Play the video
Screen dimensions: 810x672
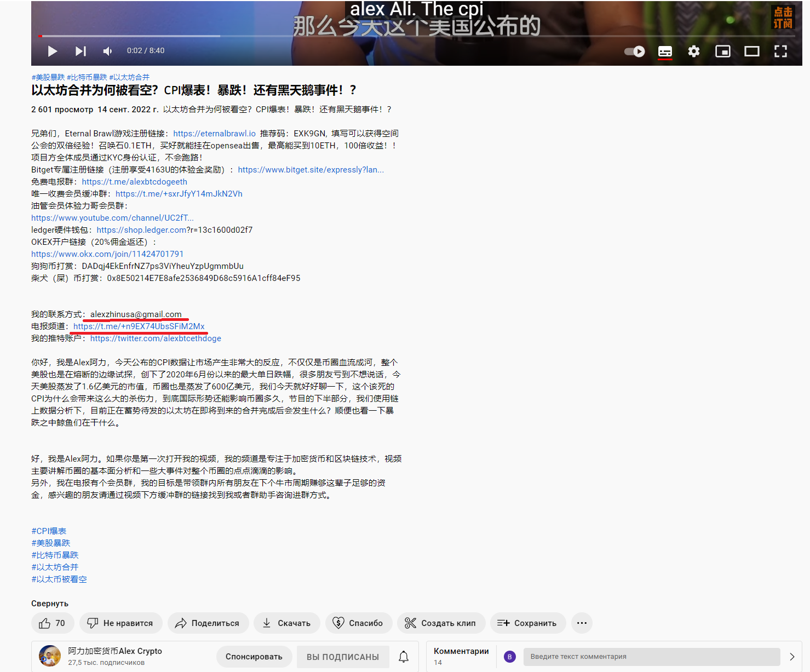(53, 51)
